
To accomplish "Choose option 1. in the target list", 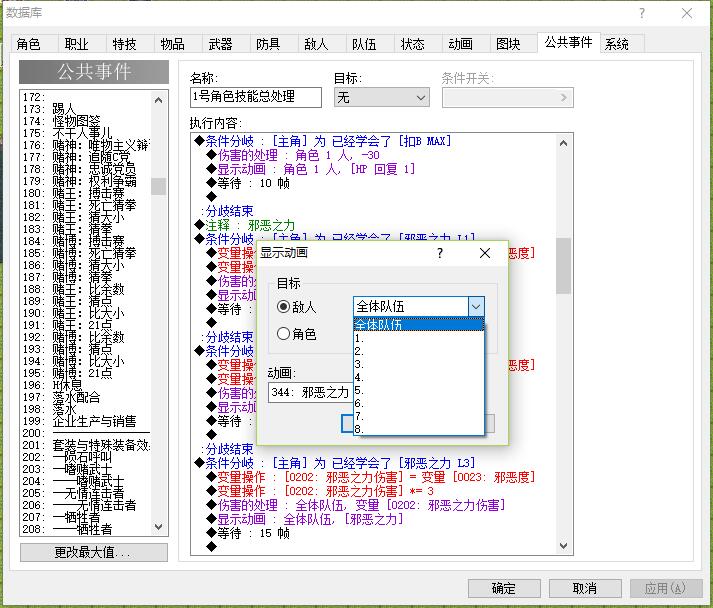I will click(418, 338).
